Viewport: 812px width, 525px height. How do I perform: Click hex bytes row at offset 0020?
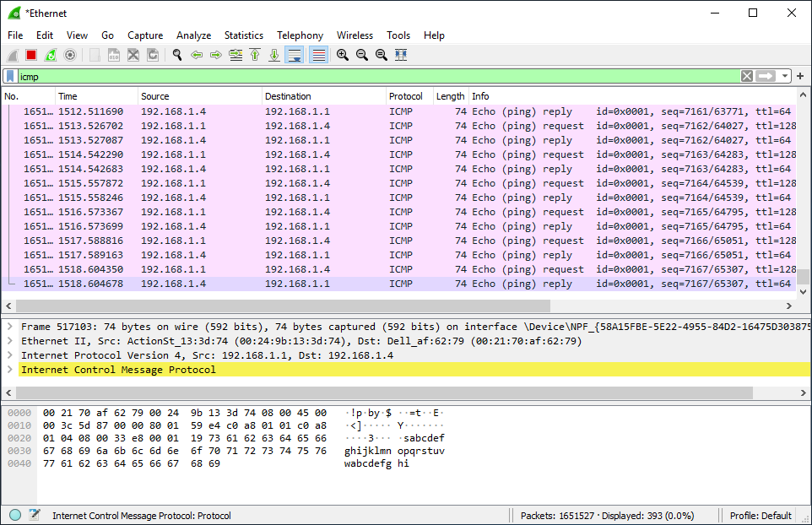184,438
